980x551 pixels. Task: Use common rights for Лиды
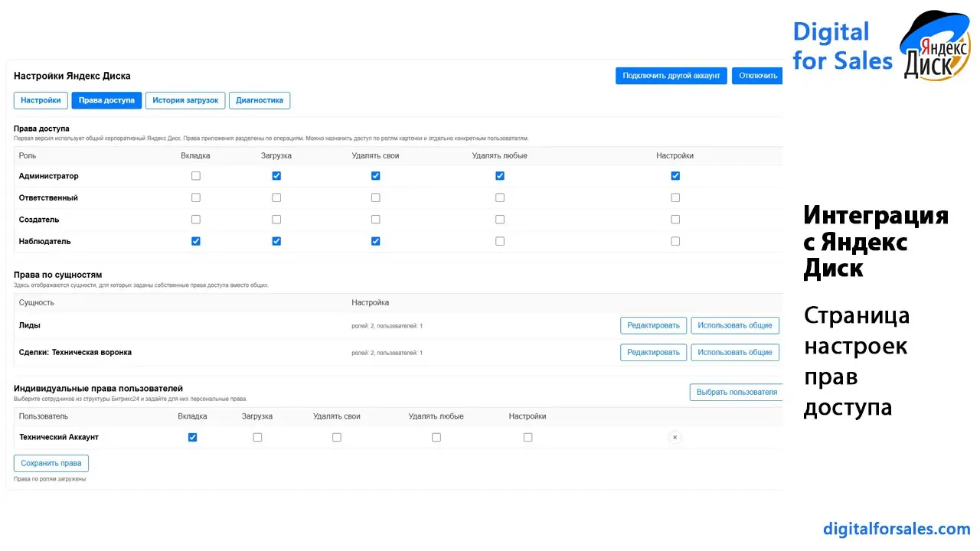(x=735, y=325)
